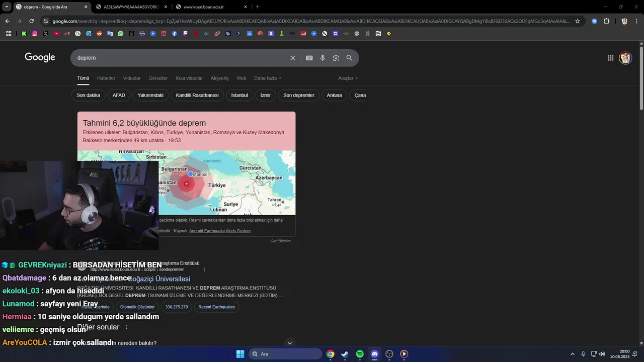Open the Recent Earthquakes sitelink

coord(216,307)
